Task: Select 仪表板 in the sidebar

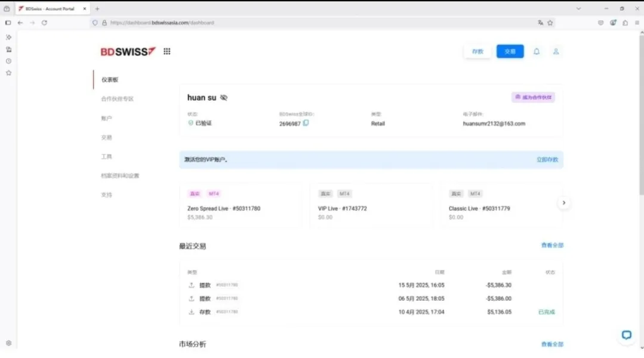Action: 110,79
